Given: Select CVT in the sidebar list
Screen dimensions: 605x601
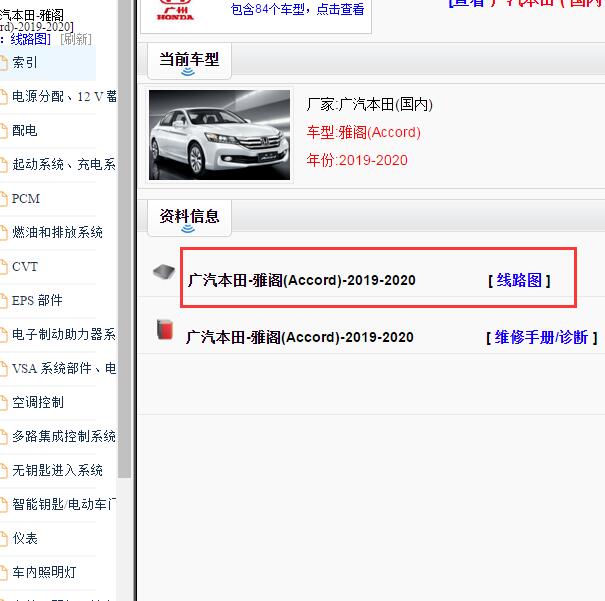Looking at the screenshot, I should tap(25, 266).
